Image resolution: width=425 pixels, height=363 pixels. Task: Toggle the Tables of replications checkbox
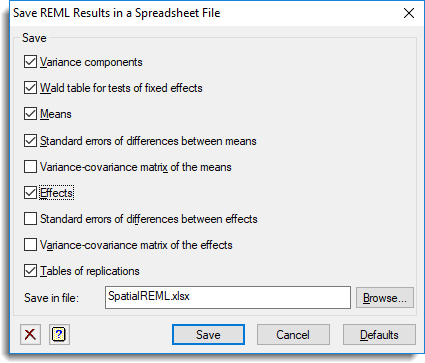(30, 271)
